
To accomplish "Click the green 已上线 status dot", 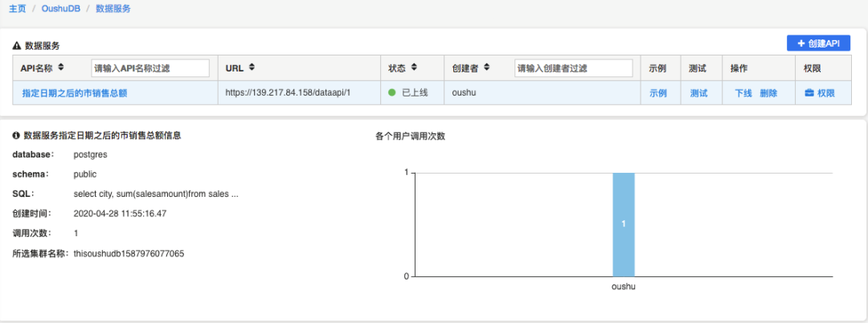I will 392,93.
